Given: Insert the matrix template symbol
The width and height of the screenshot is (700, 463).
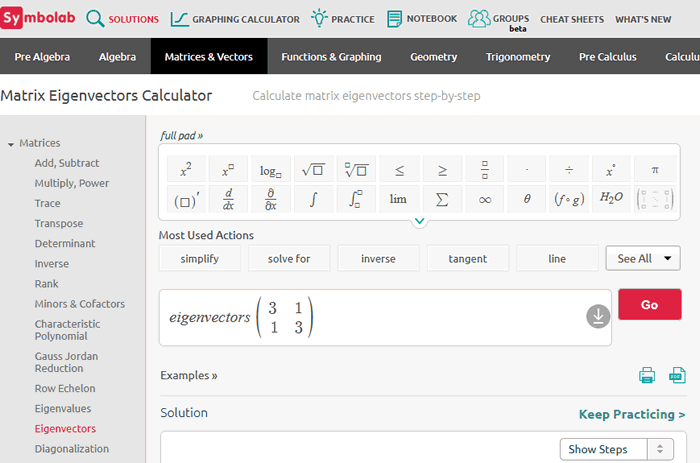Looking at the screenshot, I should 655,199.
